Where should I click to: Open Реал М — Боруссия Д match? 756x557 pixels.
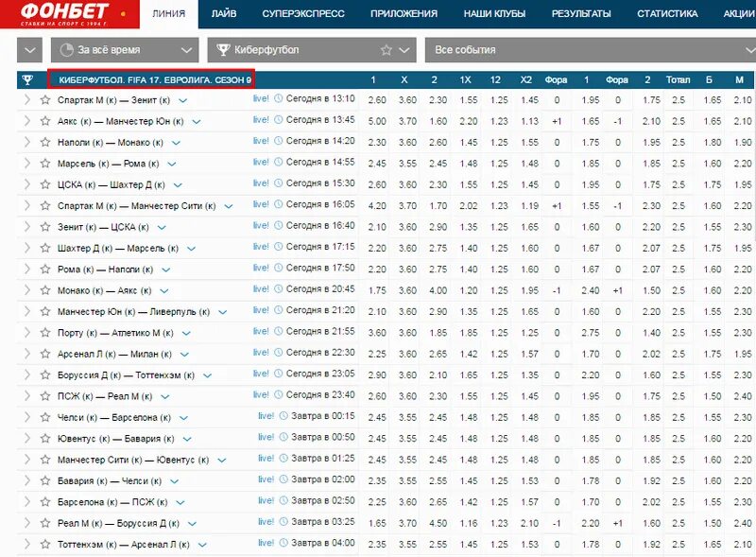click(x=118, y=523)
